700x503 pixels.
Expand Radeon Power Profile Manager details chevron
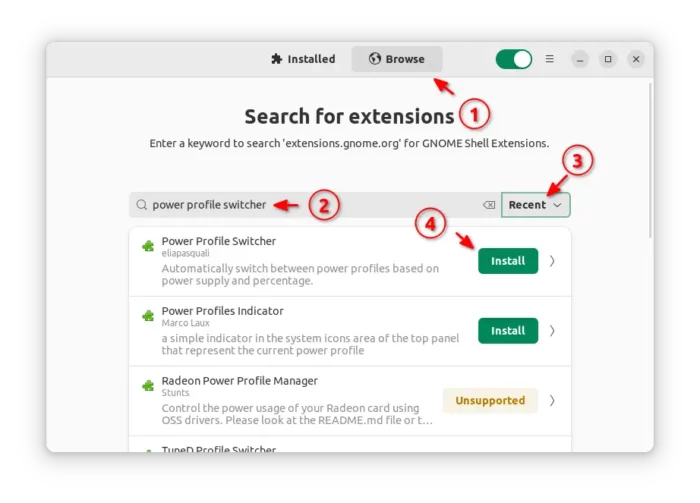[x=552, y=400]
